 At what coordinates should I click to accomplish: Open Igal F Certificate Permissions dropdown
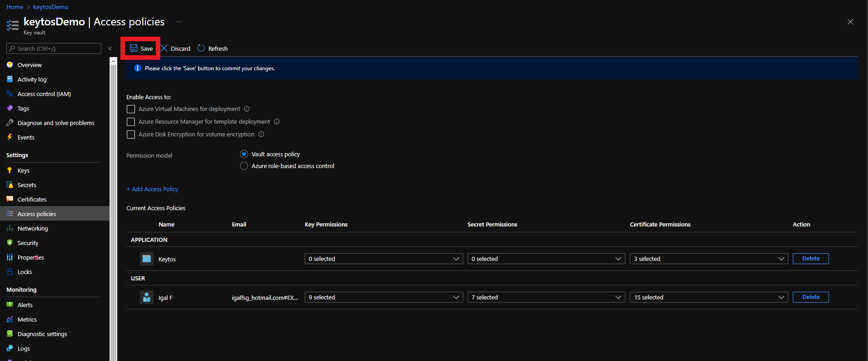(709, 297)
